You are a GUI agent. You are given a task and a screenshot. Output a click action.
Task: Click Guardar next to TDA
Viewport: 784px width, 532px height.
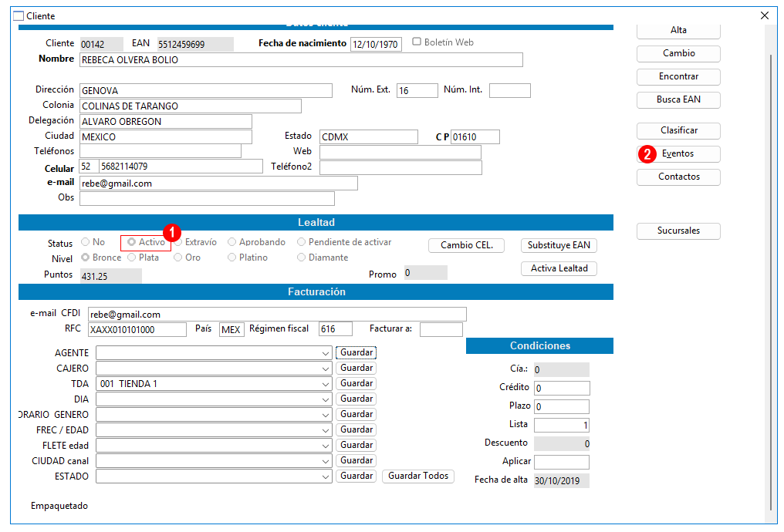pyautogui.click(x=356, y=384)
